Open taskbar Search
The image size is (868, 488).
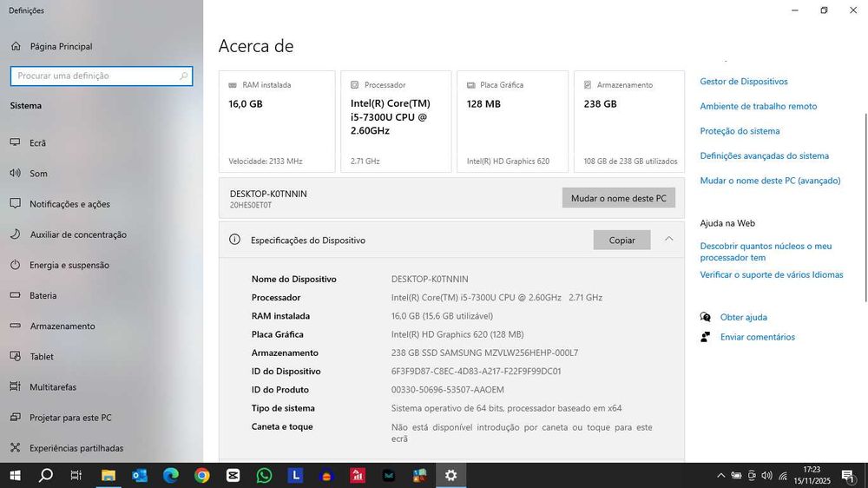tap(46, 475)
